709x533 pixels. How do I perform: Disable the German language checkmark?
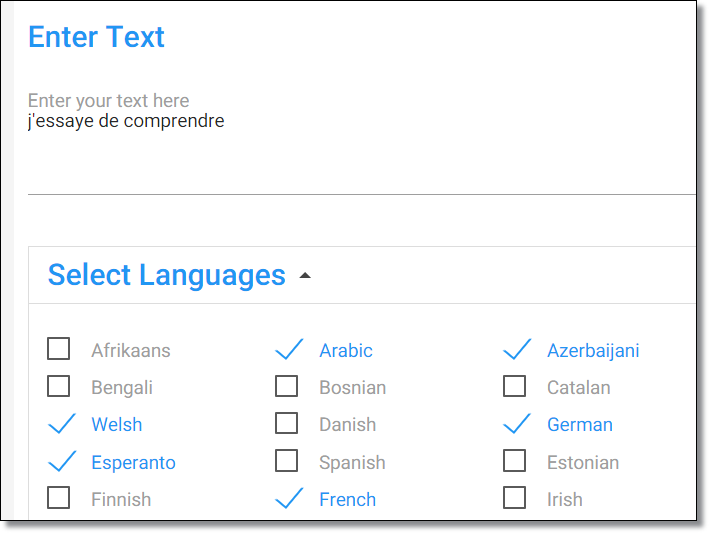pos(517,424)
